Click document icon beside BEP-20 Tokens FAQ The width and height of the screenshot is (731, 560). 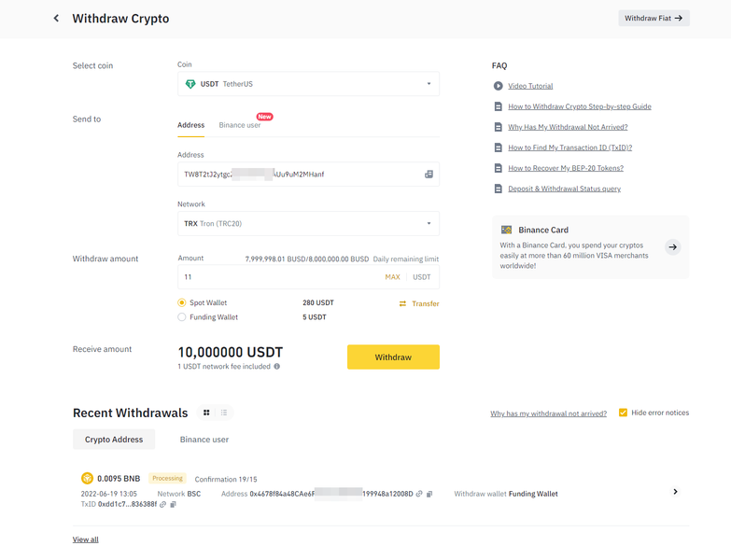[x=498, y=168]
